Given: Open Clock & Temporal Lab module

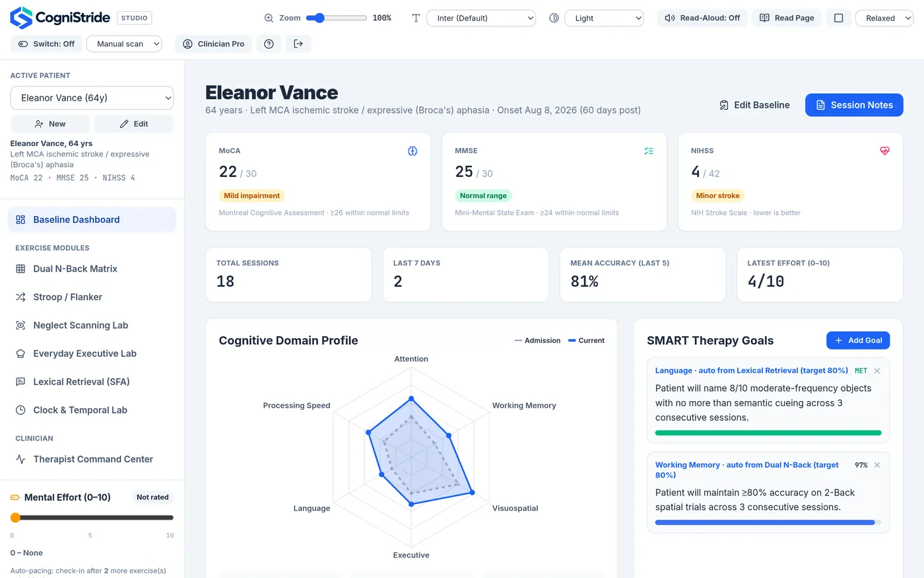Looking at the screenshot, I should 92,410.
